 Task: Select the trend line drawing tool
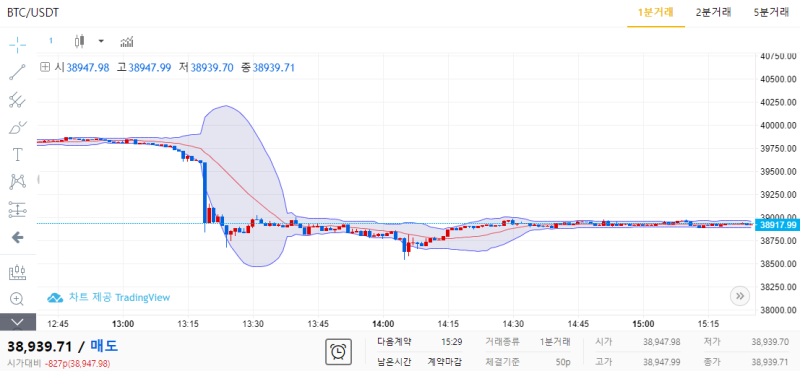(x=18, y=72)
